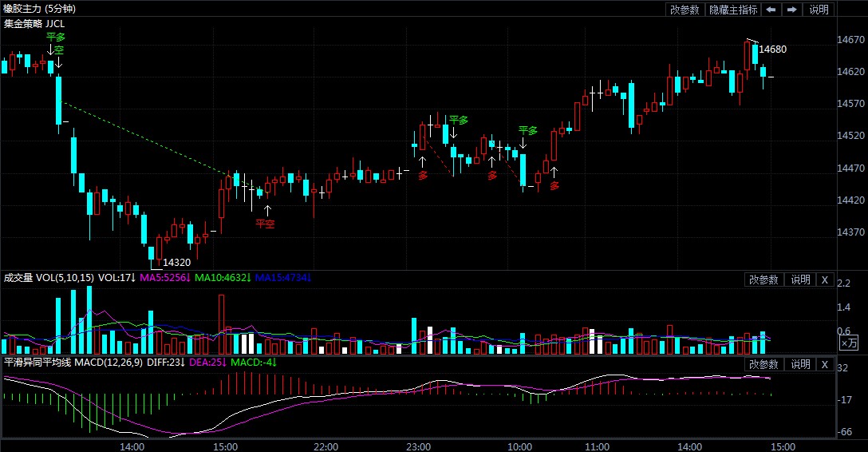Select the 橡胶主力 (5分钟) chart title

[39, 9]
